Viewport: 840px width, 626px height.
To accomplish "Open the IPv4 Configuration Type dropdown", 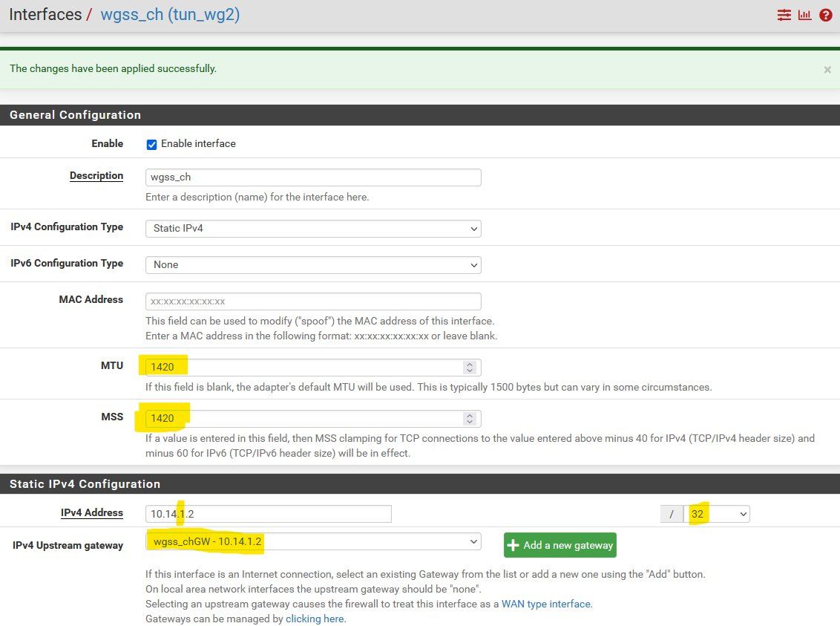I will [313, 229].
